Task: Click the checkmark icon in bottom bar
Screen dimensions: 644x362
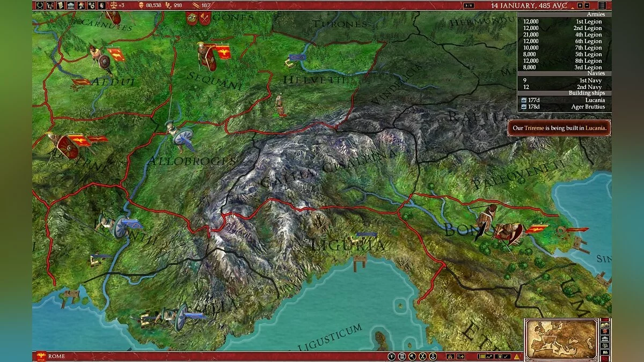Action: point(506,357)
